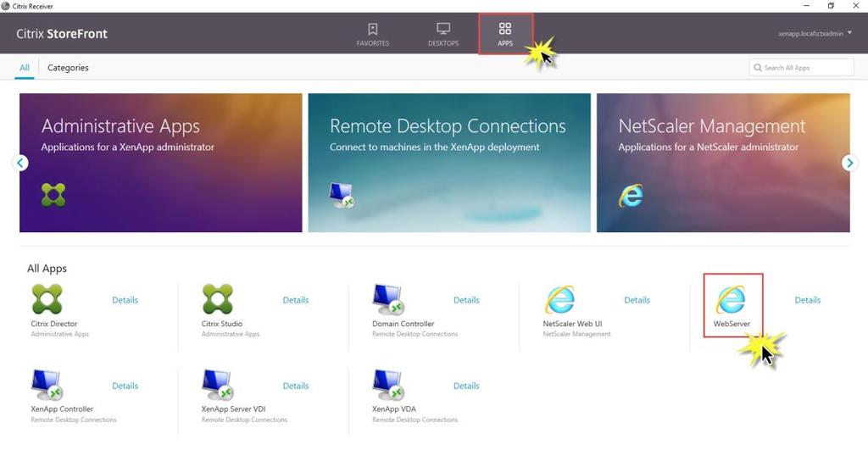Restore down the Citrix Receiver window
Screen dimensions: 868x467
coord(831,6)
